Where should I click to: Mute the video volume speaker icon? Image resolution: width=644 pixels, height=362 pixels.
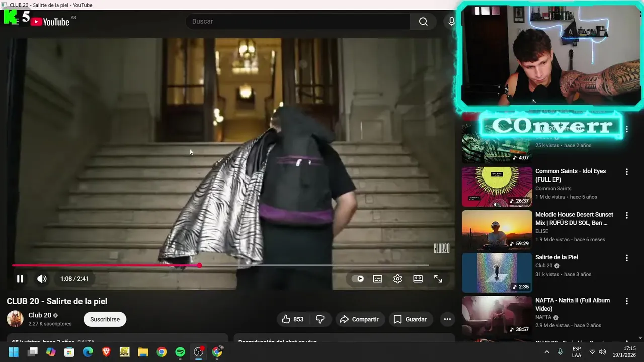(42, 279)
